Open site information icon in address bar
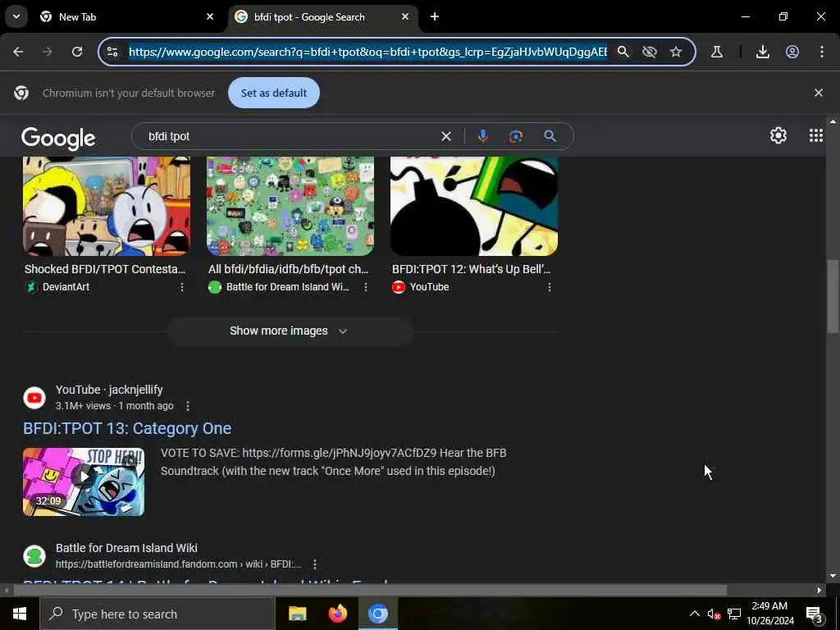Viewport: 840px width, 630px height. click(112, 52)
